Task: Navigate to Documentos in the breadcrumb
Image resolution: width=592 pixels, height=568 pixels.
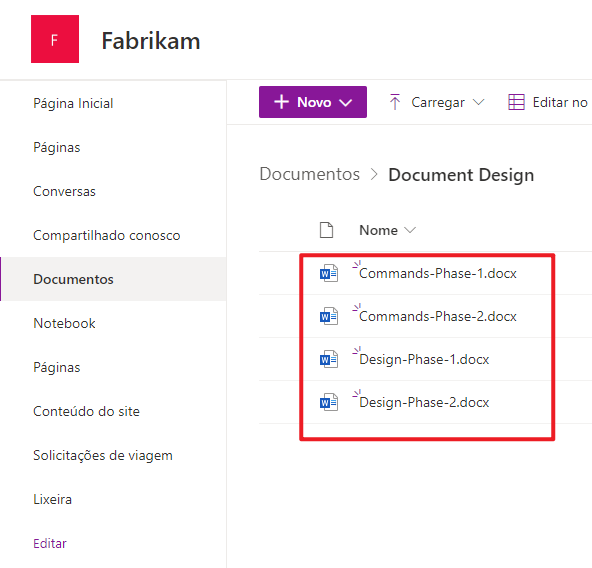Action: pyautogui.click(x=310, y=174)
